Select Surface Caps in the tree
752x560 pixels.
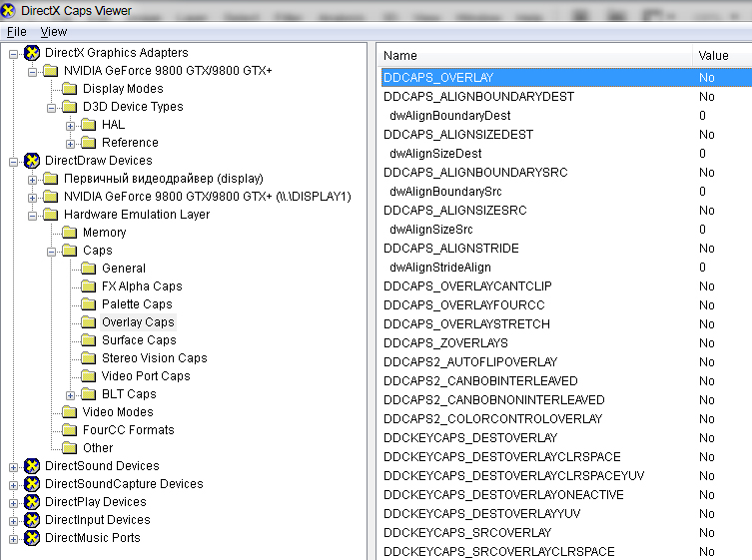click(x=138, y=340)
